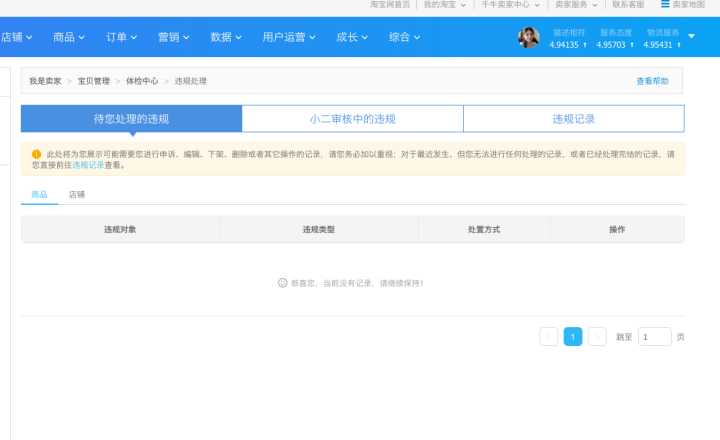
Task: Select page 1 button in pagination
Action: pyautogui.click(x=573, y=337)
